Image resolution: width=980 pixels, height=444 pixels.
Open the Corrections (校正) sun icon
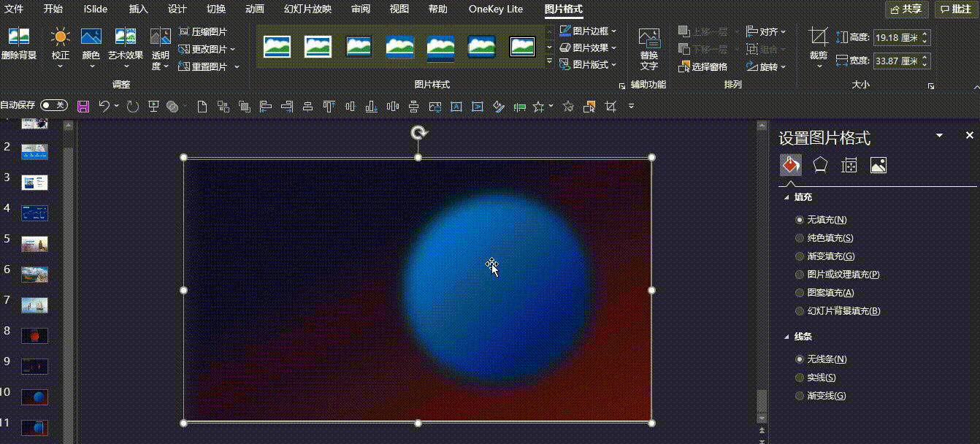pyautogui.click(x=61, y=37)
